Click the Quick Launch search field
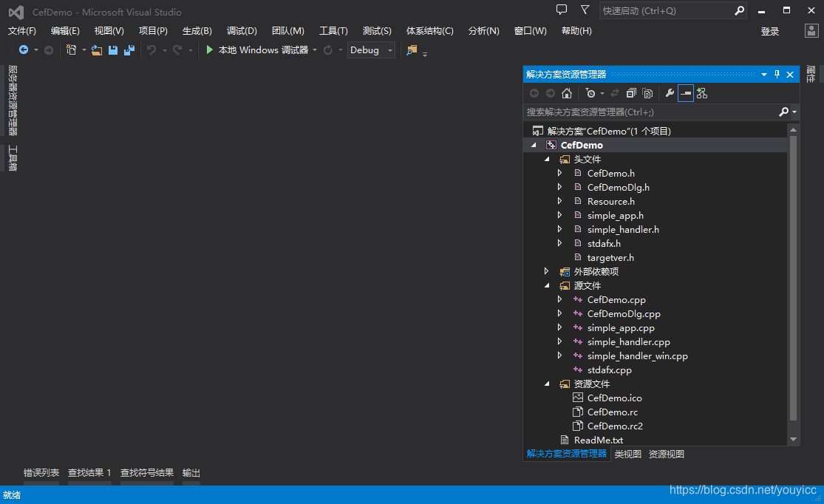This screenshot has width=824, height=504. [667, 10]
